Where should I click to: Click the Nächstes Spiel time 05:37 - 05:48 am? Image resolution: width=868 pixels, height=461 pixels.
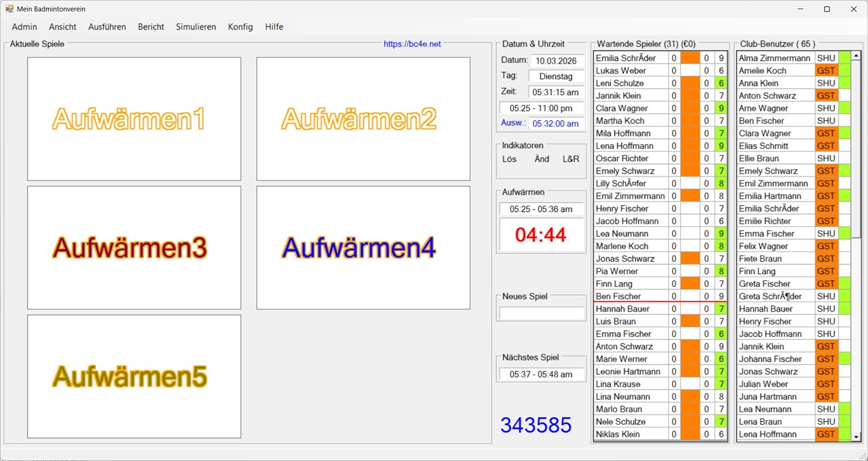pos(541,374)
